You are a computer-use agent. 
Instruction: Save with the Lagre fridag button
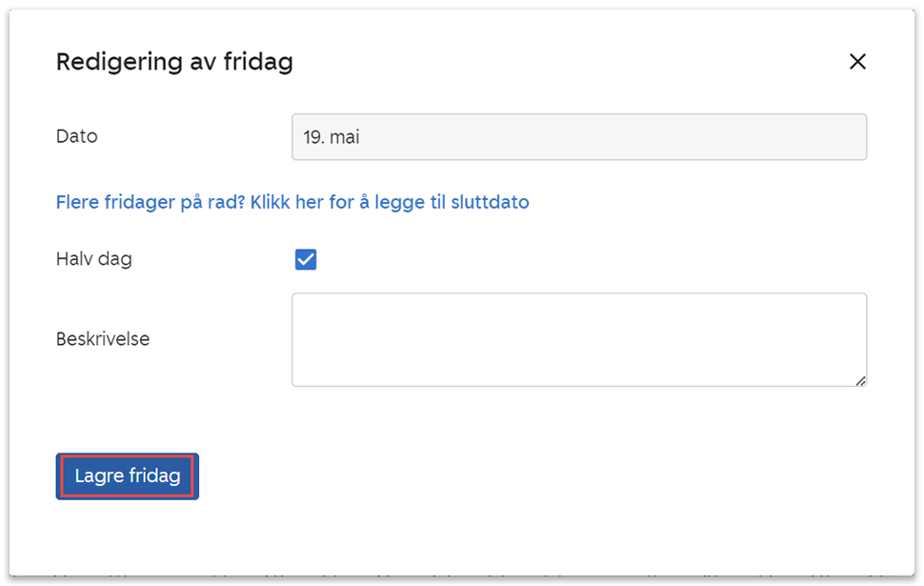pyautogui.click(x=128, y=475)
